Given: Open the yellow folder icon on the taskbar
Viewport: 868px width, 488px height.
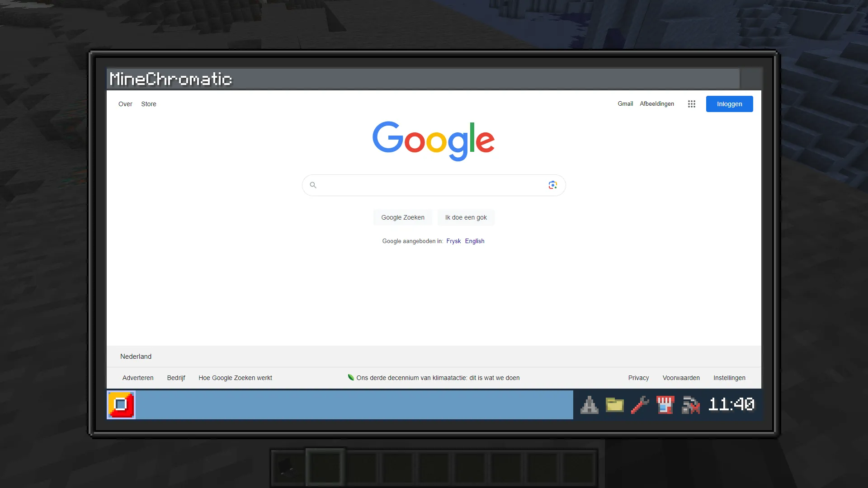Looking at the screenshot, I should pos(614,405).
